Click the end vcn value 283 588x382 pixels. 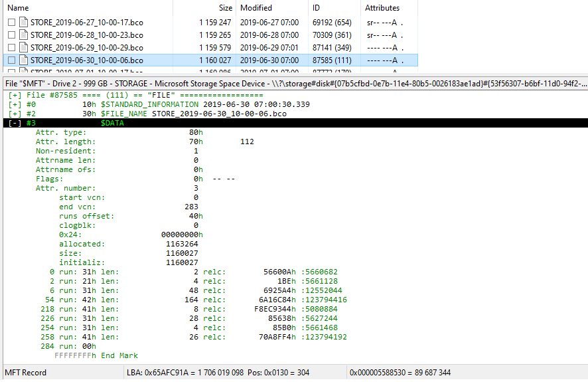pyautogui.click(x=191, y=207)
